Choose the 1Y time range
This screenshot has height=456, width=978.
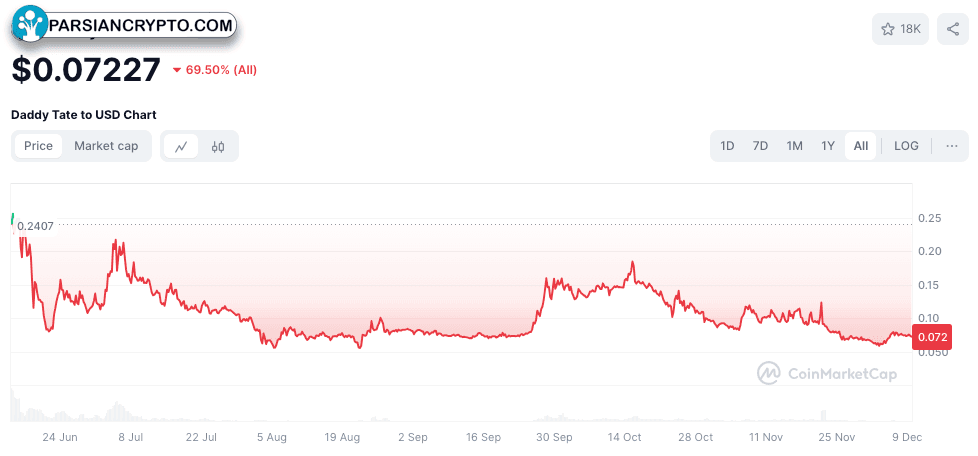click(x=828, y=146)
